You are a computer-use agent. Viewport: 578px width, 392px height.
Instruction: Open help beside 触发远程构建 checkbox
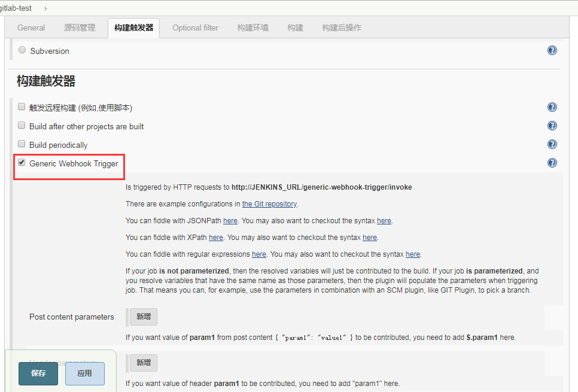pyautogui.click(x=552, y=107)
